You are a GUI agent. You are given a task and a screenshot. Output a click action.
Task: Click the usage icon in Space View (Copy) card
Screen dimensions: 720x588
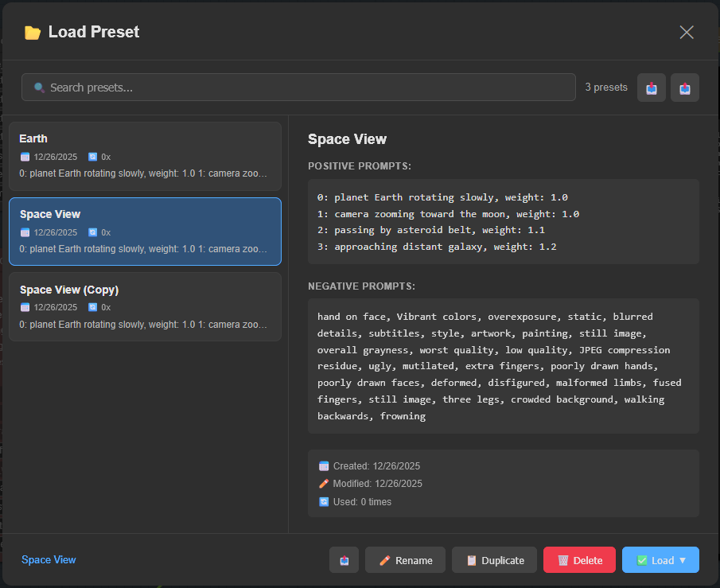point(93,307)
